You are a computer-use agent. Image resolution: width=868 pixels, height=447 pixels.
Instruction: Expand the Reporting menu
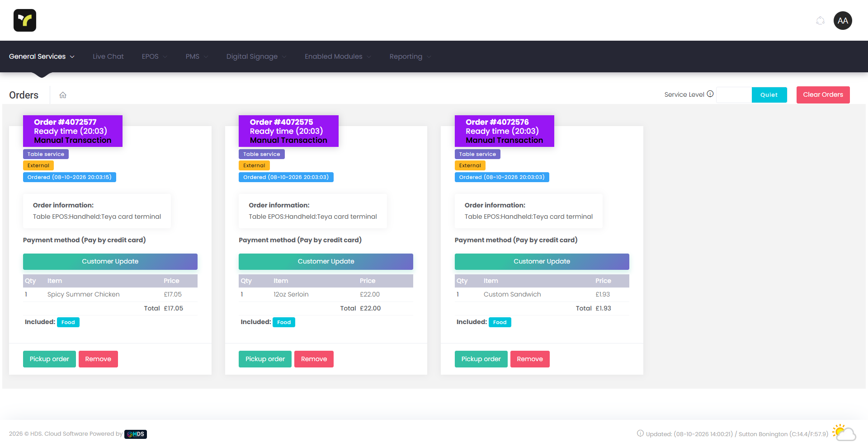tap(410, 56)
